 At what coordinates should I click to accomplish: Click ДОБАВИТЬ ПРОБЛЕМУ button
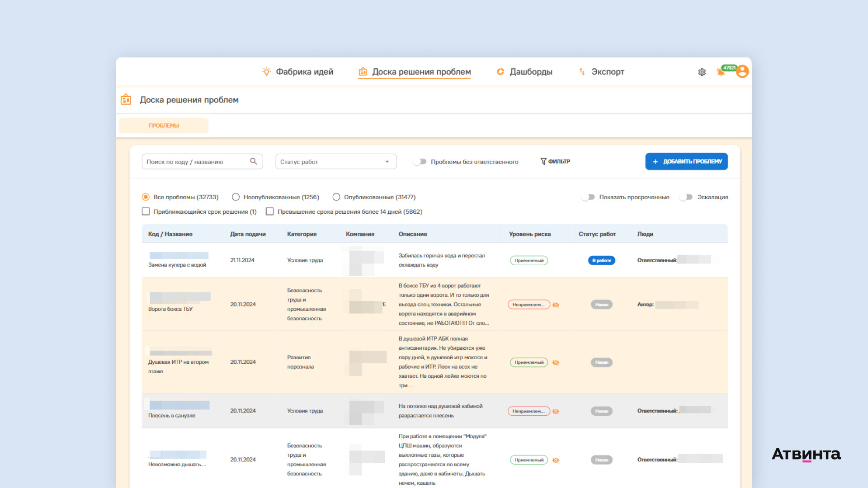tap(686, 161)
